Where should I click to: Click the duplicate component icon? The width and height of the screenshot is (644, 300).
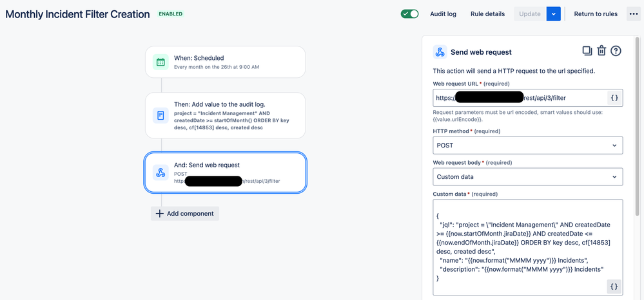[587, 51]
